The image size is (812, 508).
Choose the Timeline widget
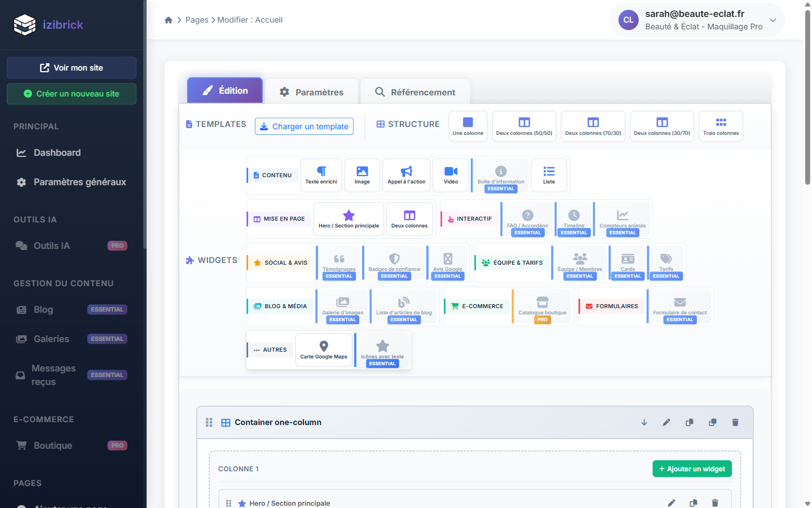(x=574, y=220)
